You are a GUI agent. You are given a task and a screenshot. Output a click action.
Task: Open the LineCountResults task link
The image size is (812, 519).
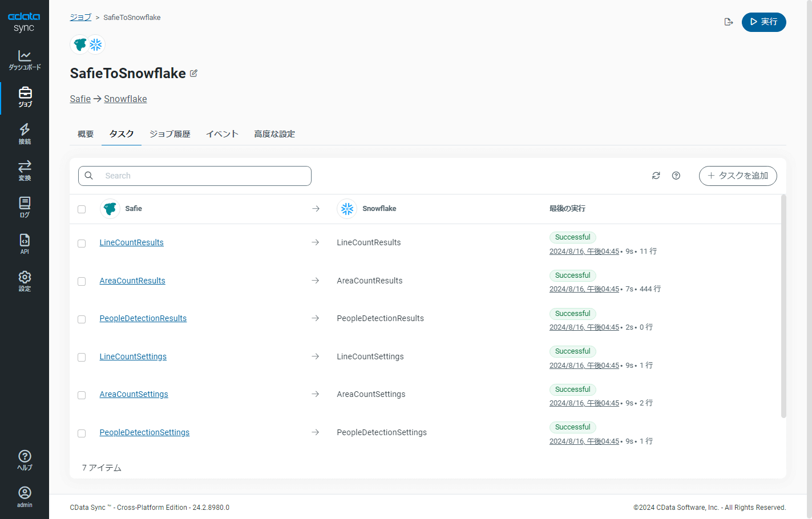132,242
